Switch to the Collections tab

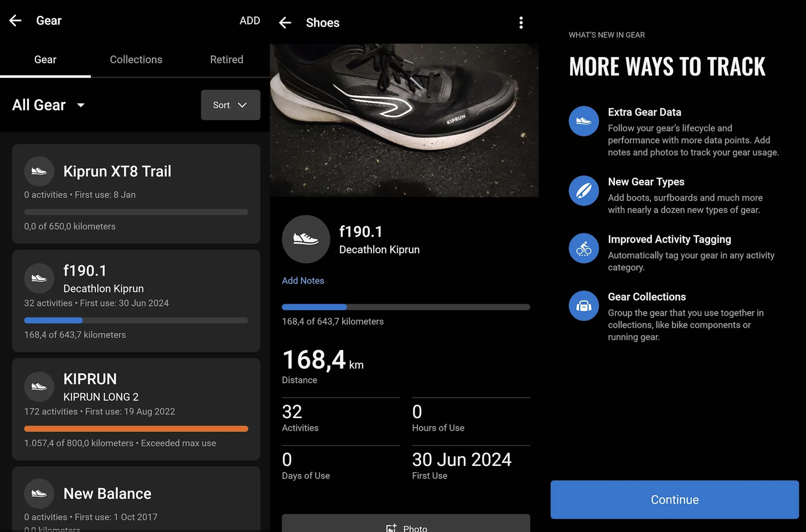[136, 60]
